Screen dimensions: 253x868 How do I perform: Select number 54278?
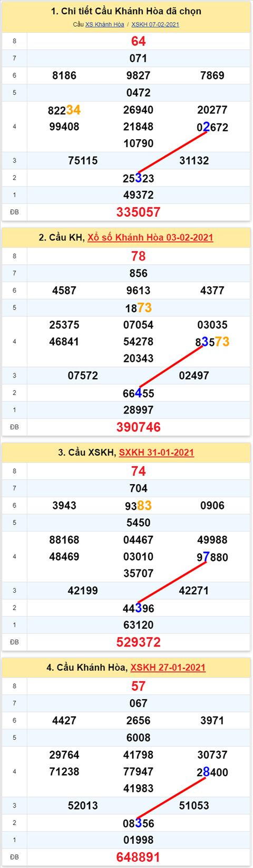coord(138,342)
